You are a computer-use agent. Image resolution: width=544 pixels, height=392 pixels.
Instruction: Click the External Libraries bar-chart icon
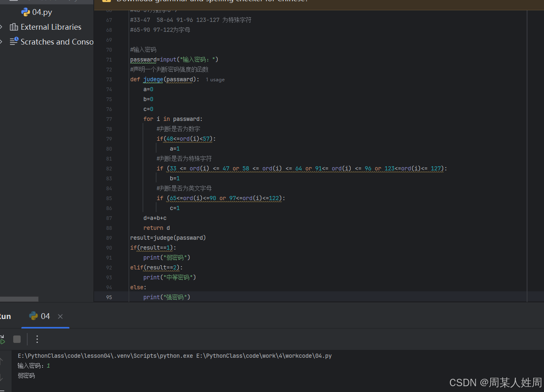[x=14, y=27]
